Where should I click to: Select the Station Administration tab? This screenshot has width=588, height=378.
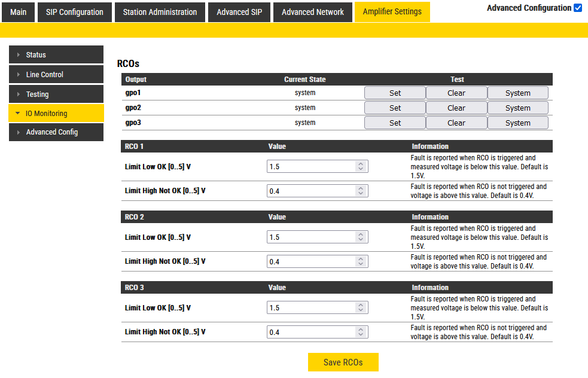[160, 12]
